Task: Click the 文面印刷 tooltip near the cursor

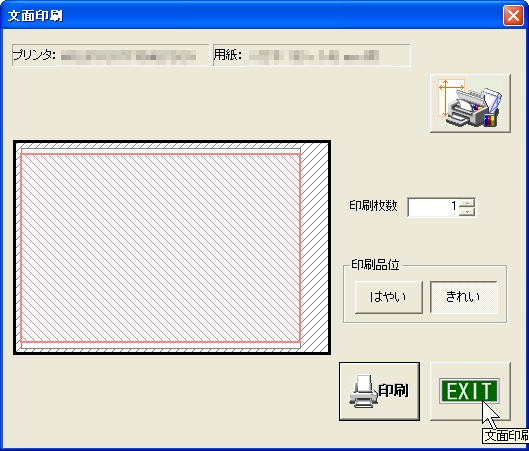Action: [x=506, y=436]
